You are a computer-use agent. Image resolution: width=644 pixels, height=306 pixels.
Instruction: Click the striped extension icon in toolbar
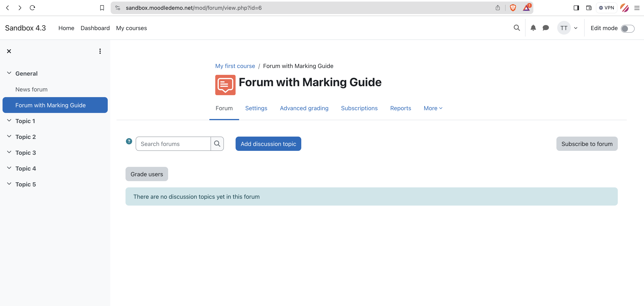point(624,8)
